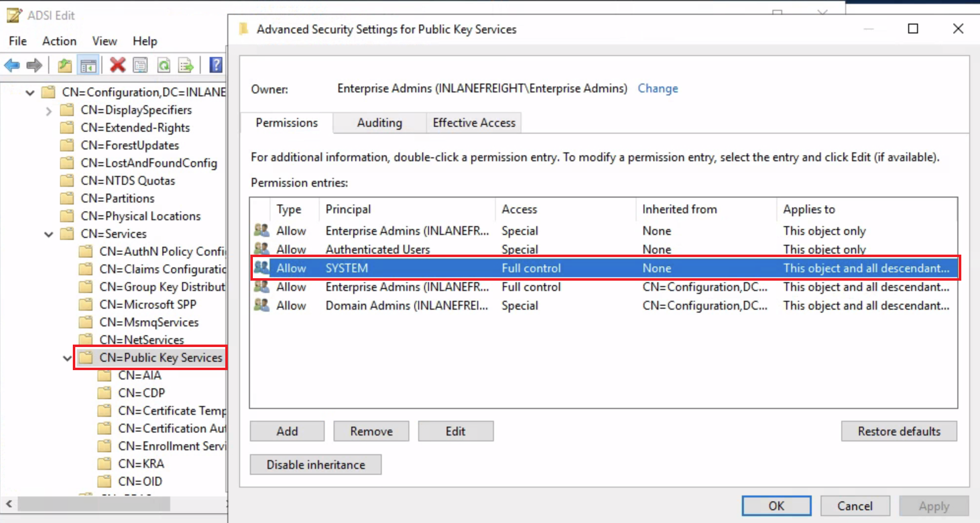Expand the CN=DisplaySpecifiers node arrow
980x523 pixels.
tap(48, 111)
